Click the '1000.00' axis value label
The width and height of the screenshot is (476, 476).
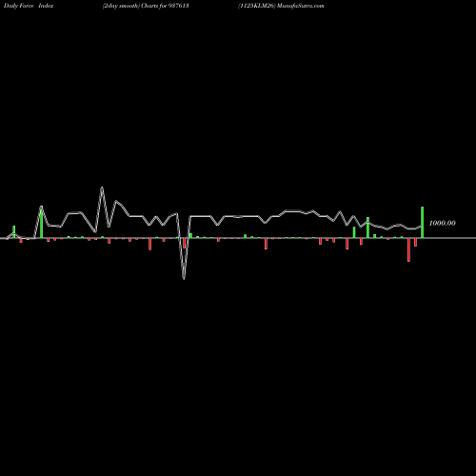[x=442, y=223]
